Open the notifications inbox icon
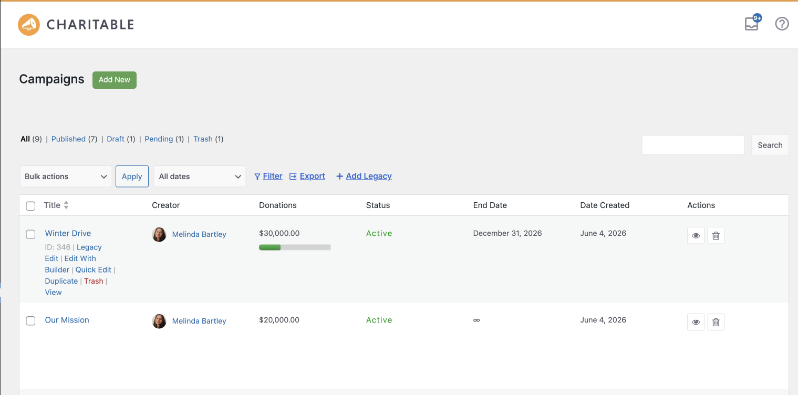Screen dimensions: 798x395 752,24
